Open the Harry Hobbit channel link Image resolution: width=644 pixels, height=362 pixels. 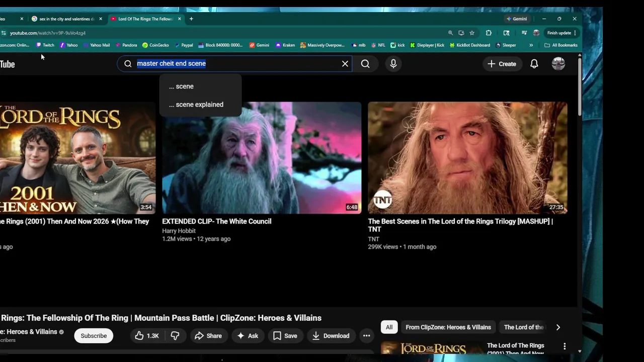tap(179, 231)
